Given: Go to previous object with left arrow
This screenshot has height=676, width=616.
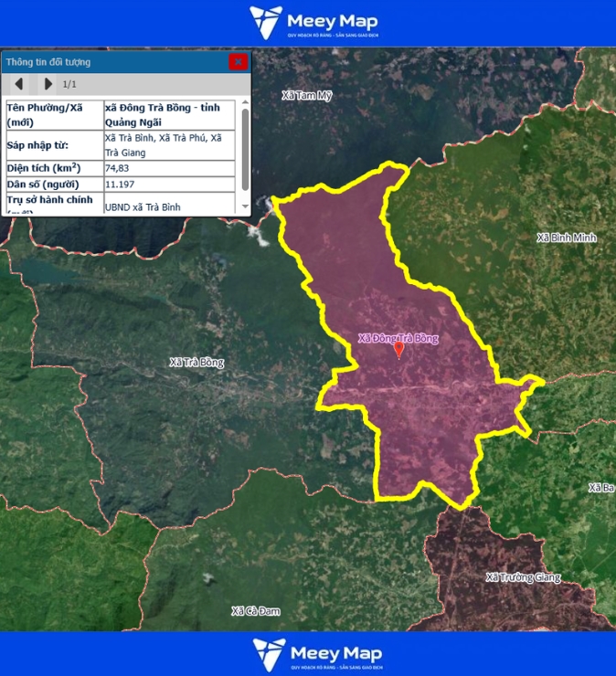Looking at the screenshot, I should (19, 84).
